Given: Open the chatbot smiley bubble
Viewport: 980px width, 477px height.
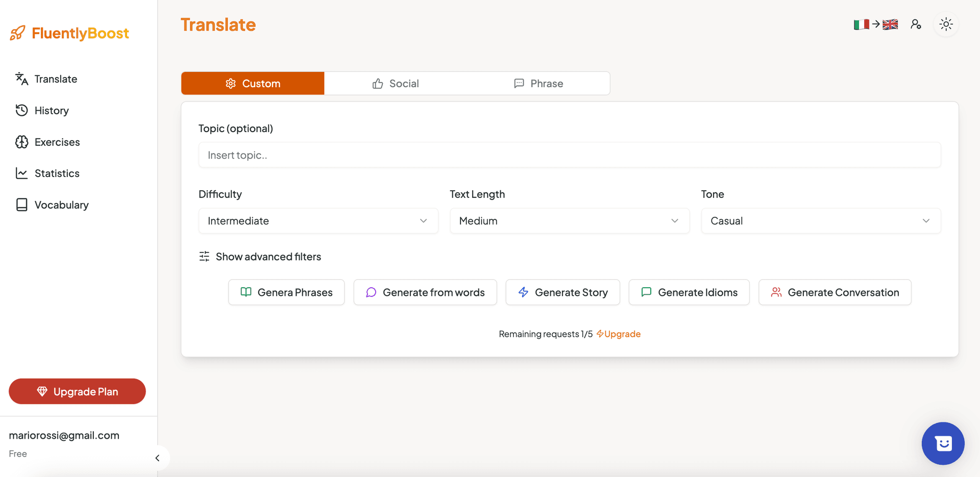Looking at the screenshot, I should pyautogui.click(x=943, y=443).
